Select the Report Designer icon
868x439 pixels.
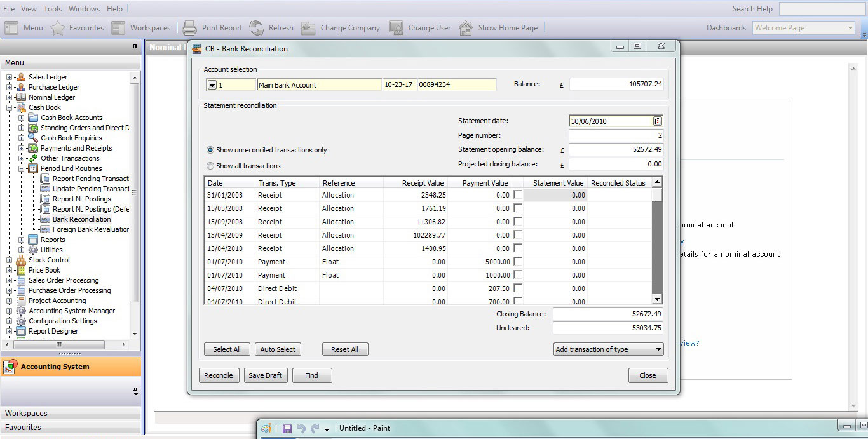(21, 331)
